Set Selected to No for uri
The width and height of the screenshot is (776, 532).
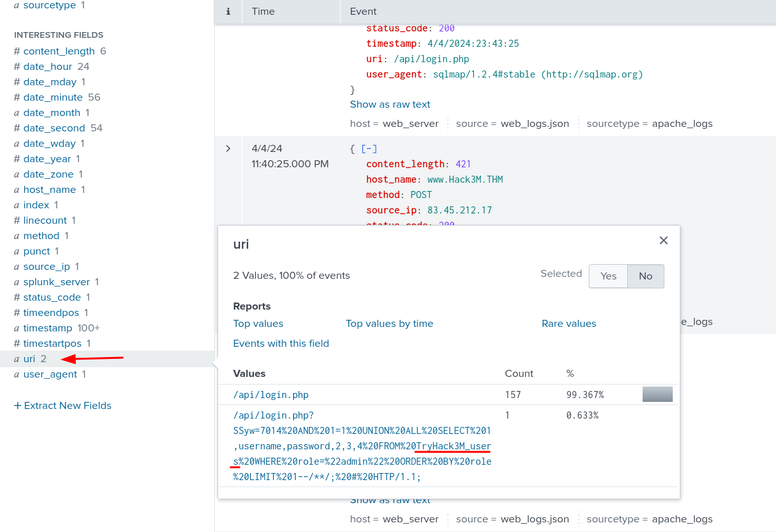645,276
